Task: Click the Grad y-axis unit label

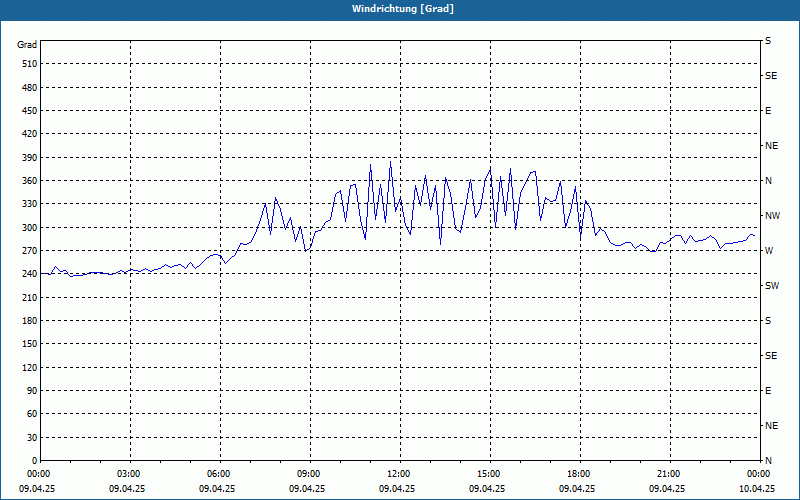Action: click(27, 45)
